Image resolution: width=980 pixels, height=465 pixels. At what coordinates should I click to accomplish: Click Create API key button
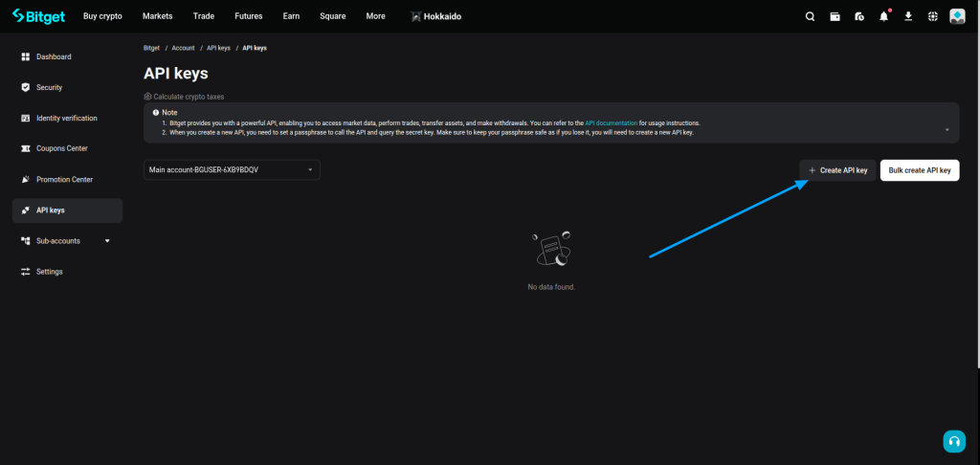[x=837, y=170]
